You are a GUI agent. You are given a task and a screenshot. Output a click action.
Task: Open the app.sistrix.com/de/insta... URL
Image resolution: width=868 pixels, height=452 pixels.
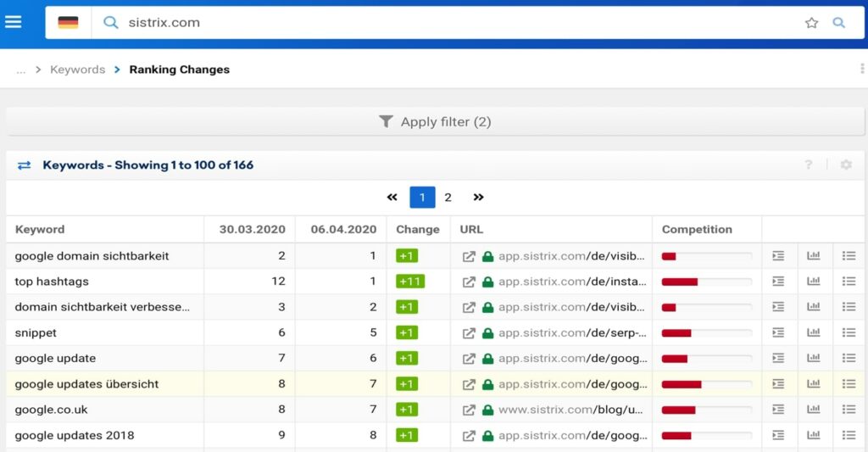572,282
